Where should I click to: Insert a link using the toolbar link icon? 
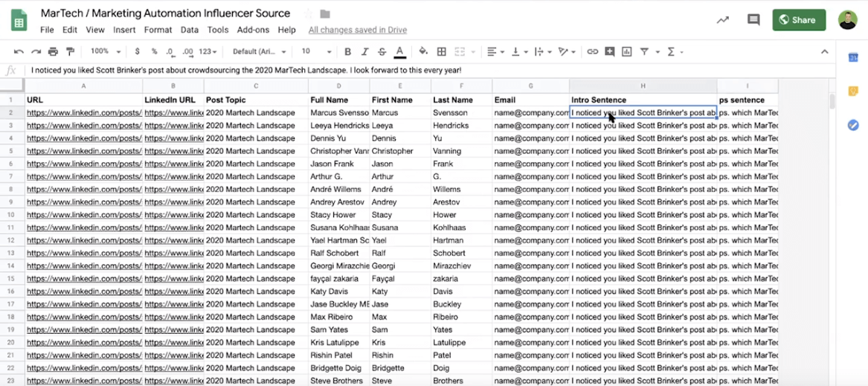[592, 52]
